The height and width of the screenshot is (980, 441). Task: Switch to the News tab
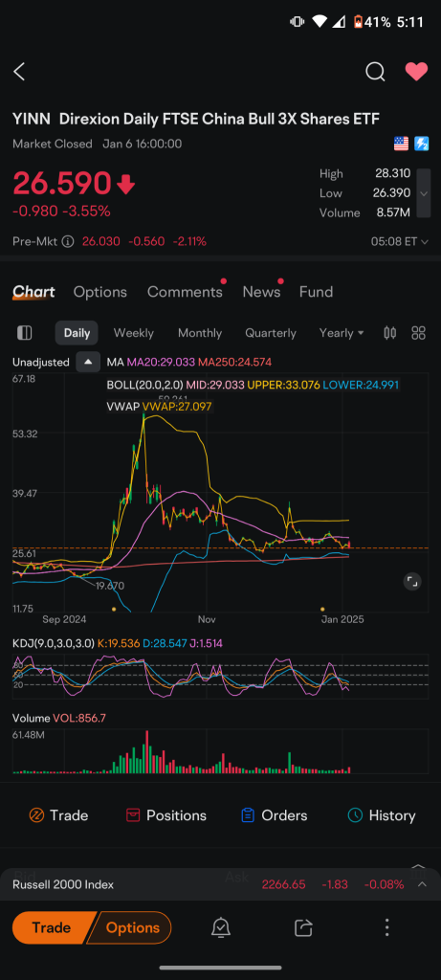[260, 292]
